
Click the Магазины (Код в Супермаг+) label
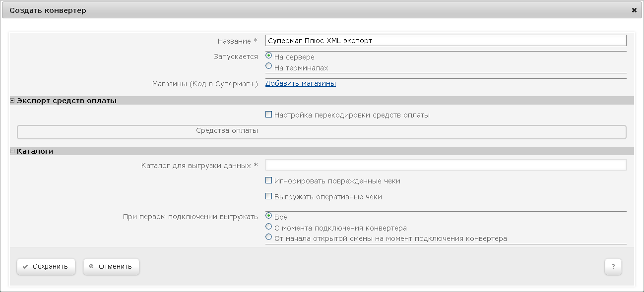[x=205, y=84]
